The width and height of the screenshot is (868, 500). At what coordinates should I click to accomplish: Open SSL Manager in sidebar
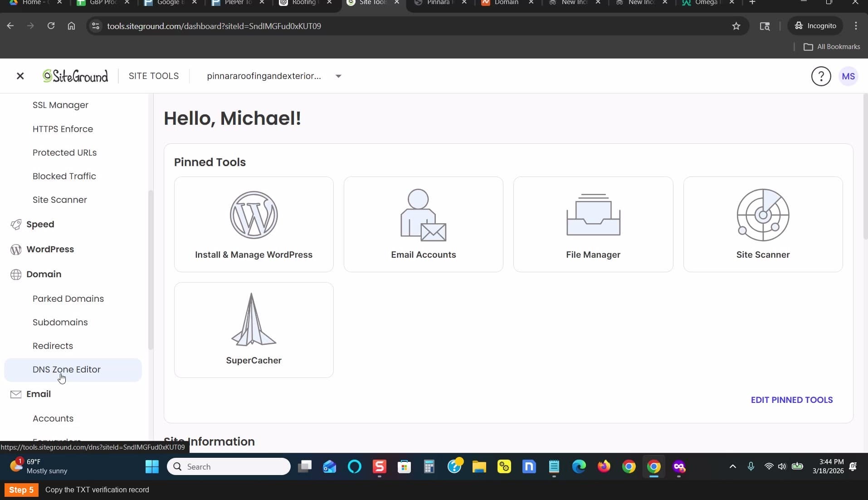coord(60,105)
